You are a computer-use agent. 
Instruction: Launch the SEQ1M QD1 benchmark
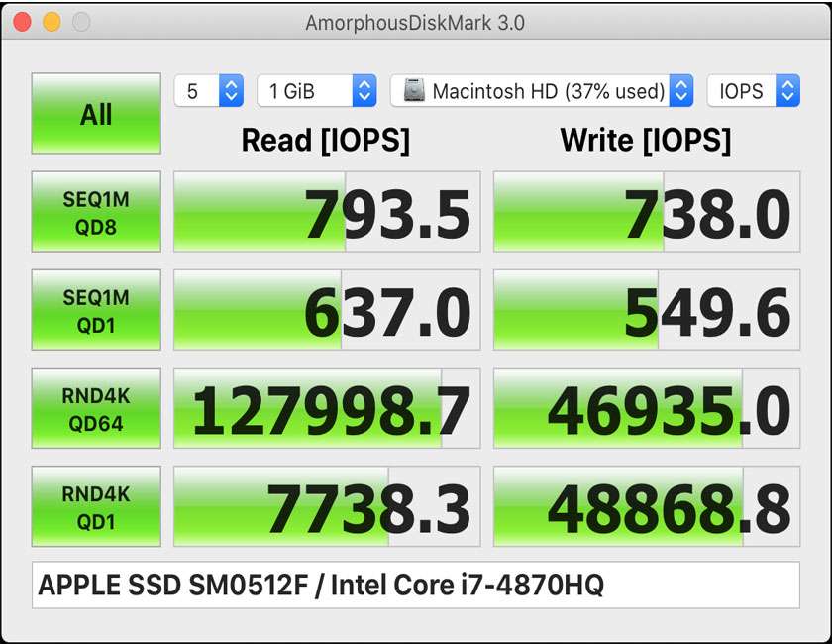(x=95, y=309)
